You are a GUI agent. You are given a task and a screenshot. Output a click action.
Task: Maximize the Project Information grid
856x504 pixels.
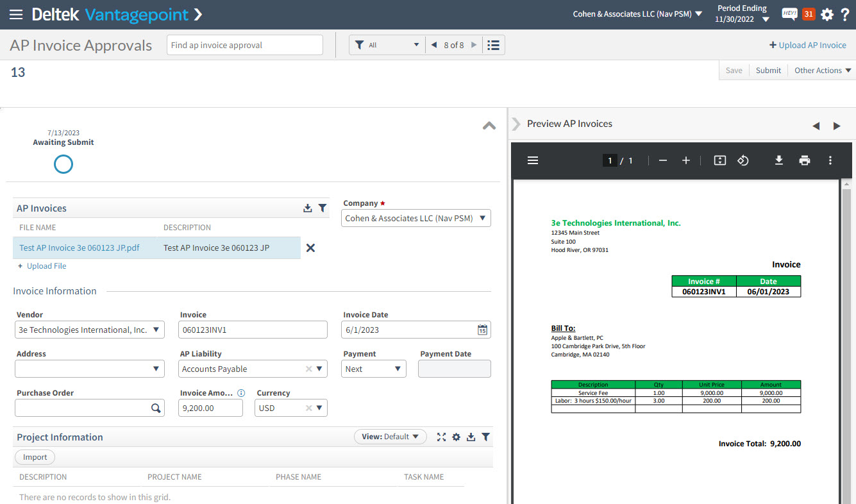441,437
